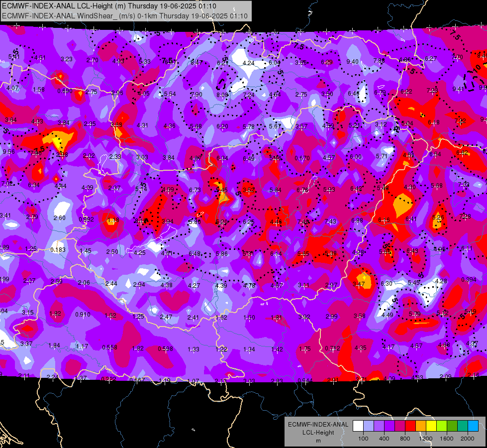Click the grid value 0.944 at the bottom edge

tap(305, 380)
